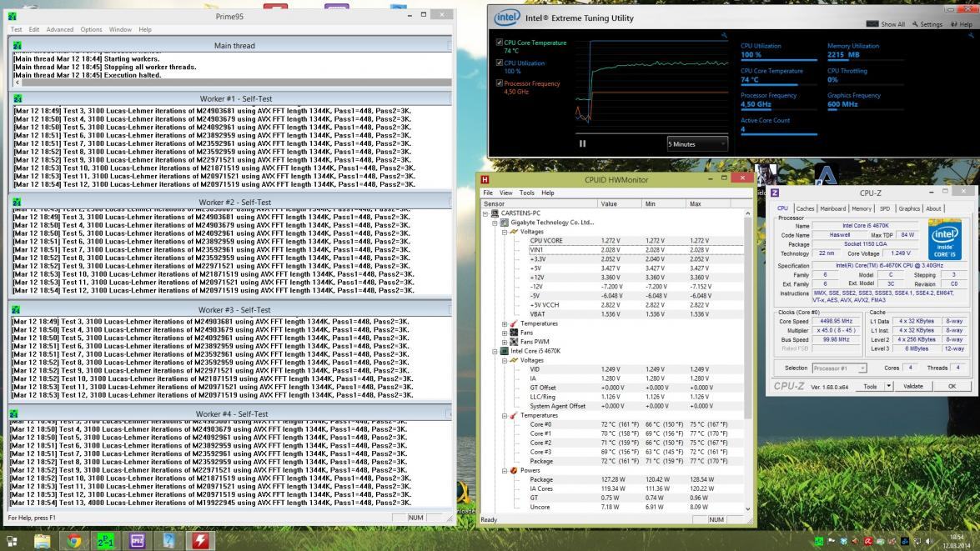
Task: Toggle Processor Frequency checkbox in XTU
Action: click(x=499, y=83)
